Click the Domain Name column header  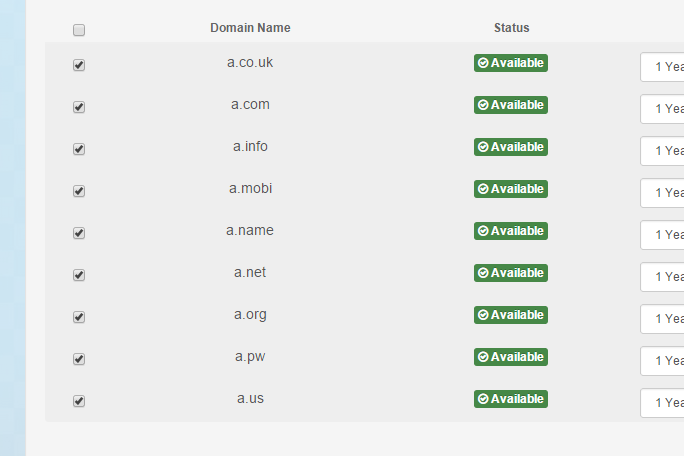coord(250,28)
